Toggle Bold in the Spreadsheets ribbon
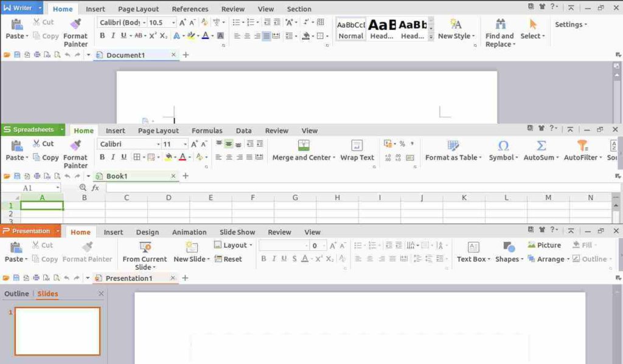Viewport: 623px width, 364px height. point(102,157)
